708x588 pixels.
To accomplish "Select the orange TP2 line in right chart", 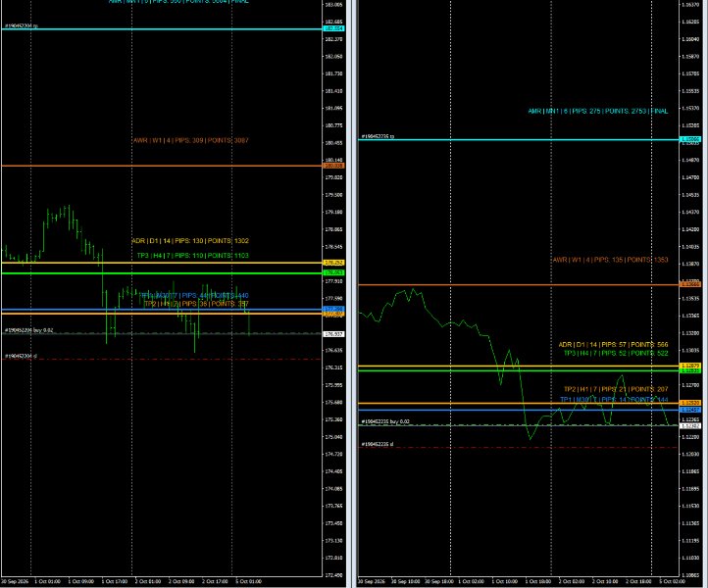I will 519,403.
